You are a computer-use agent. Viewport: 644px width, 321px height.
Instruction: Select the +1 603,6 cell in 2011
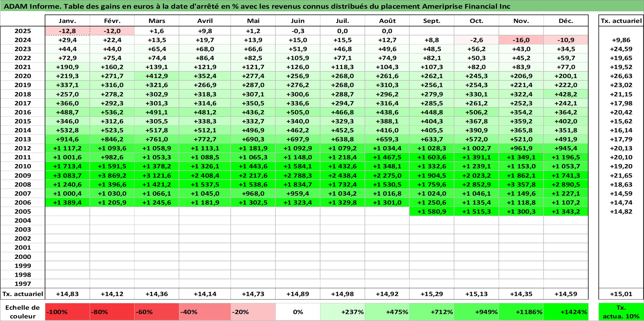[432, 157]
